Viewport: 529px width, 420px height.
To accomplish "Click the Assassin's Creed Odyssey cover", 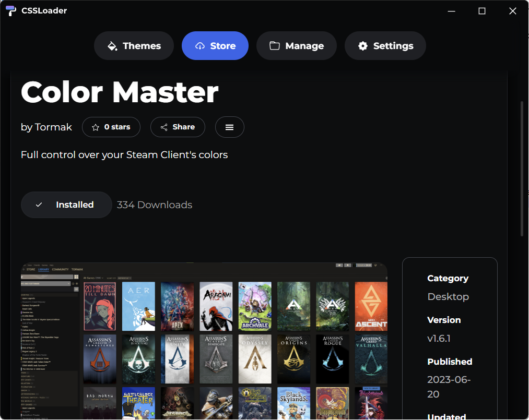I will pyautogui.click(x=255, y=359).
